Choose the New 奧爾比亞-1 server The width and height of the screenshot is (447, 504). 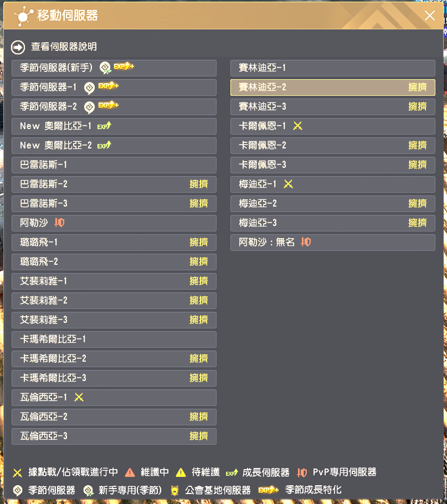(x=114, y=126)
